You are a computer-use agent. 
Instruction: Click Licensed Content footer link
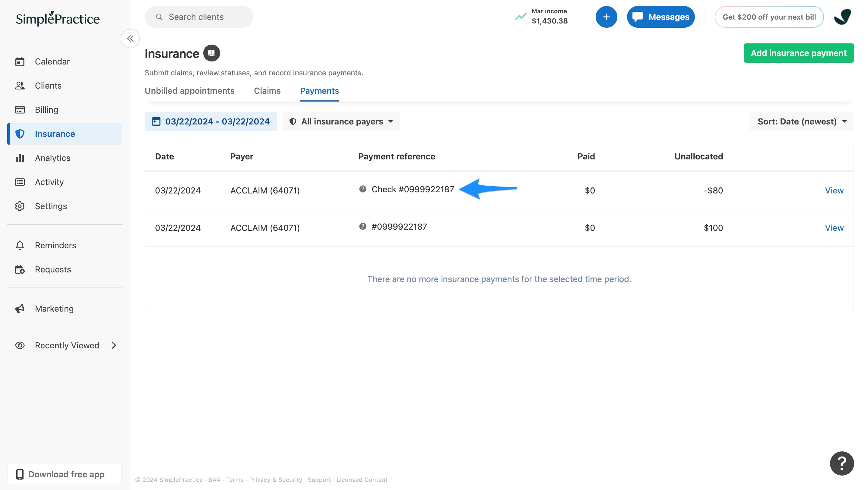(362, 479)
